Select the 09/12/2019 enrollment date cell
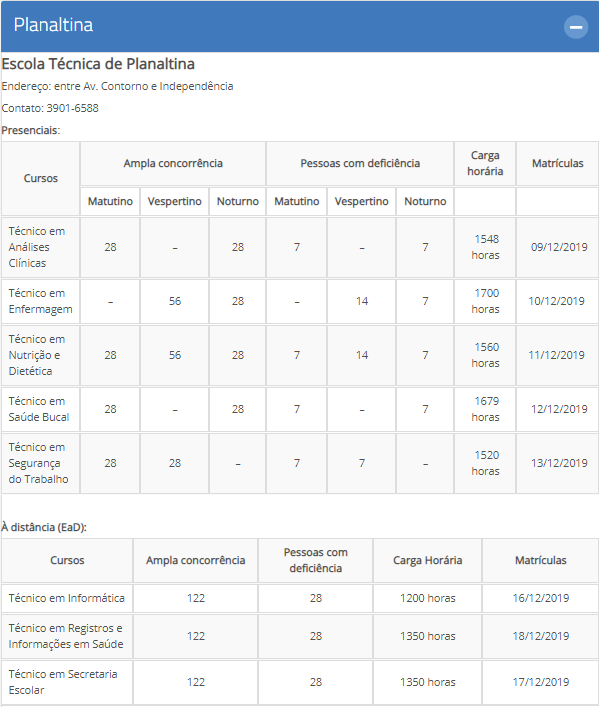Viewport: 599px width, 707px height. coord(558,247)
